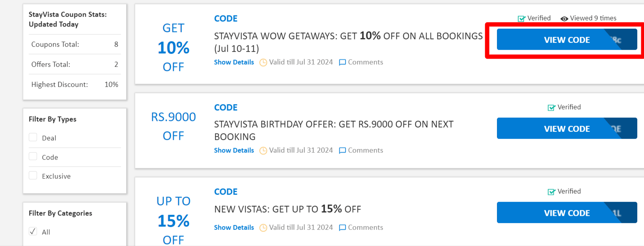This screenshot has height=246, width=644.
Task: Expand Show Details for 10% off offer
Action: click(x=234, y=62)
